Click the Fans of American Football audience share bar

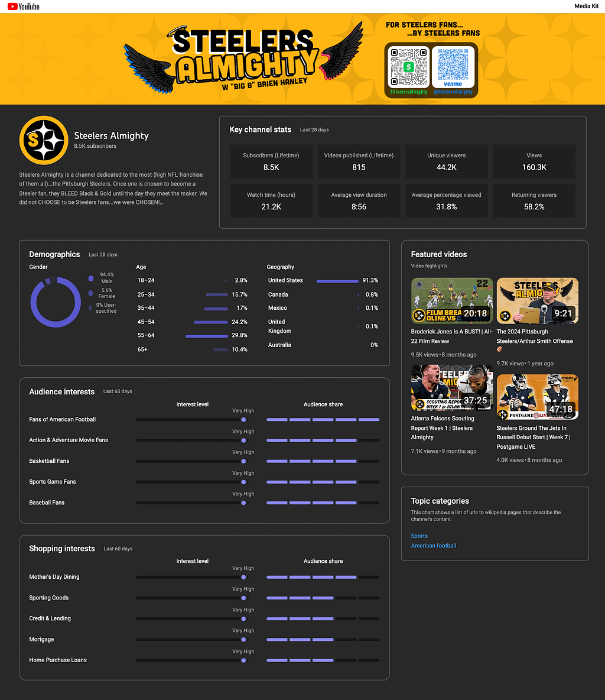point(323,420)
